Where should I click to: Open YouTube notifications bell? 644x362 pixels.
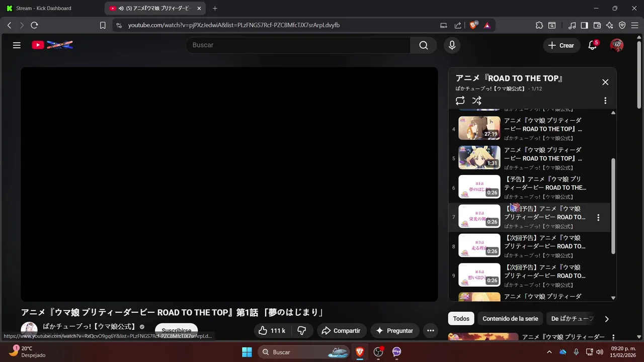pyautogui.click(x=593, y=45)
